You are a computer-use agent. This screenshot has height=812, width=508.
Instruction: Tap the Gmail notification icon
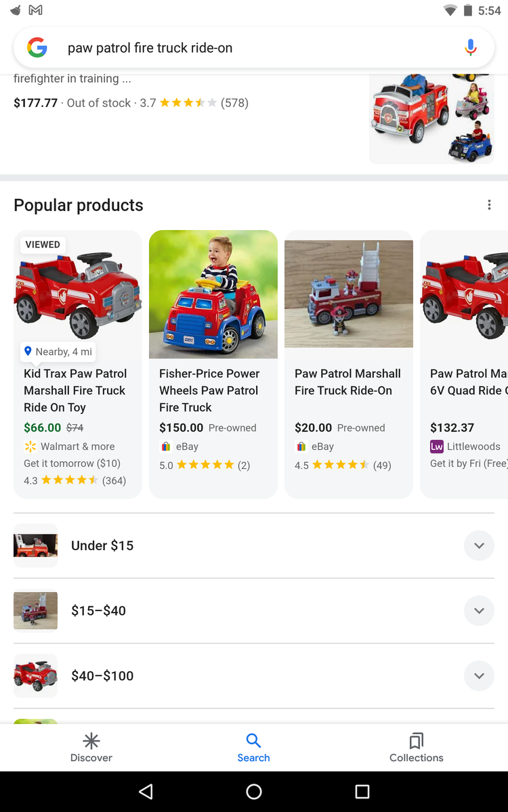pos(36,10)
